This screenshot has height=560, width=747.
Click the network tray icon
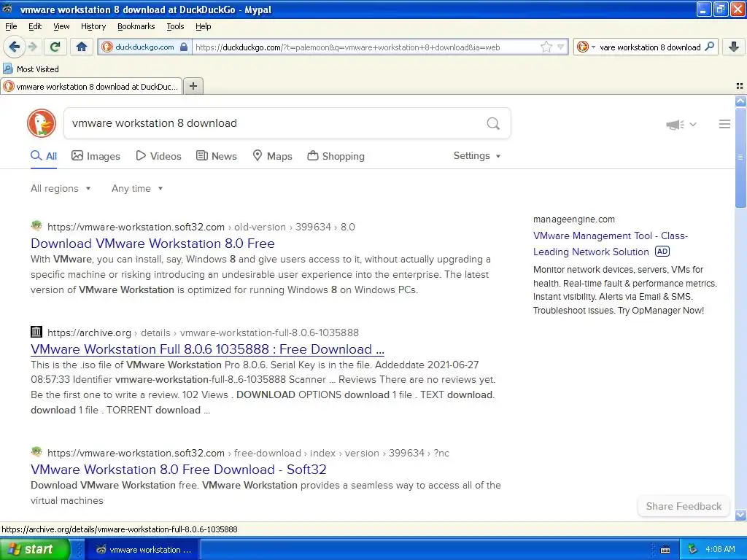coord(693,550)
